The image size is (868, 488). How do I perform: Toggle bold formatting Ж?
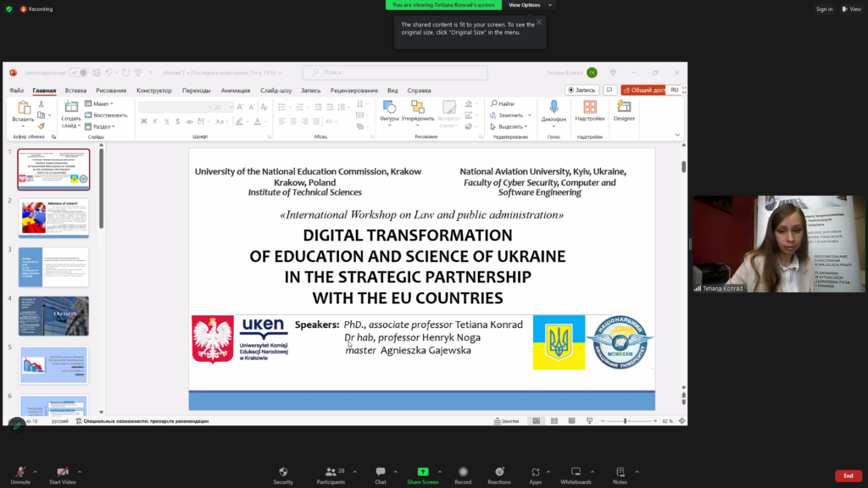point(144,121)
